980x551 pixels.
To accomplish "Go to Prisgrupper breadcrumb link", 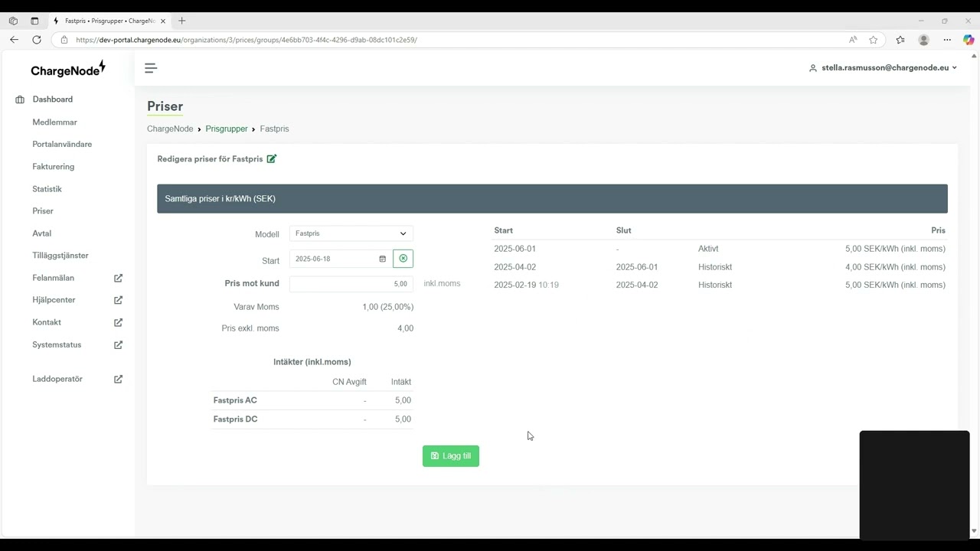I will [227, 129].
